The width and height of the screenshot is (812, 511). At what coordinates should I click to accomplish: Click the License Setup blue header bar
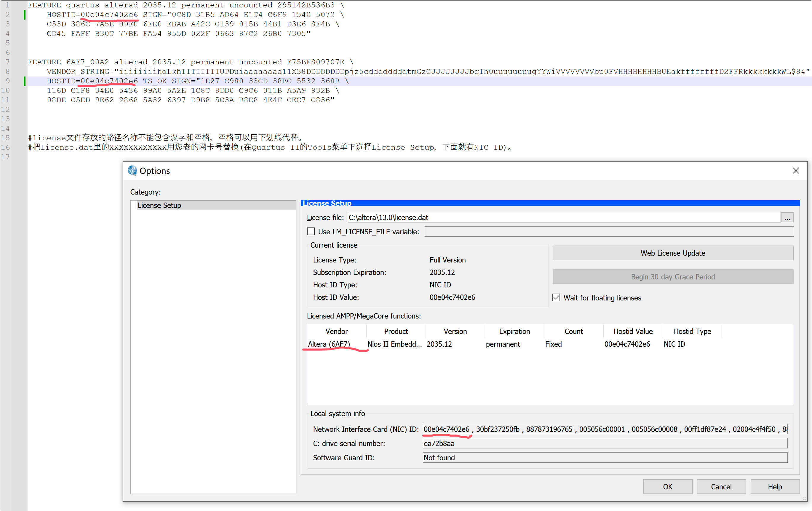(x=550, y=203)
